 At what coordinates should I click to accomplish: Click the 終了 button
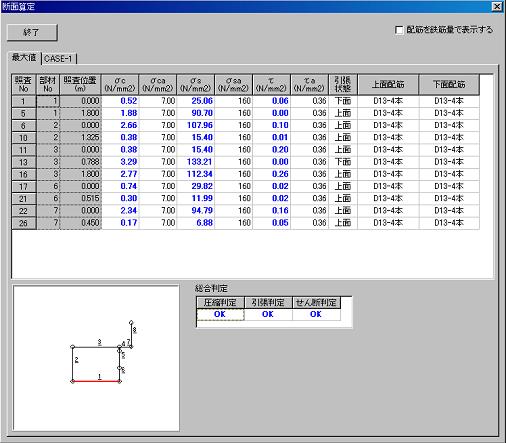(x=32, y=32)
